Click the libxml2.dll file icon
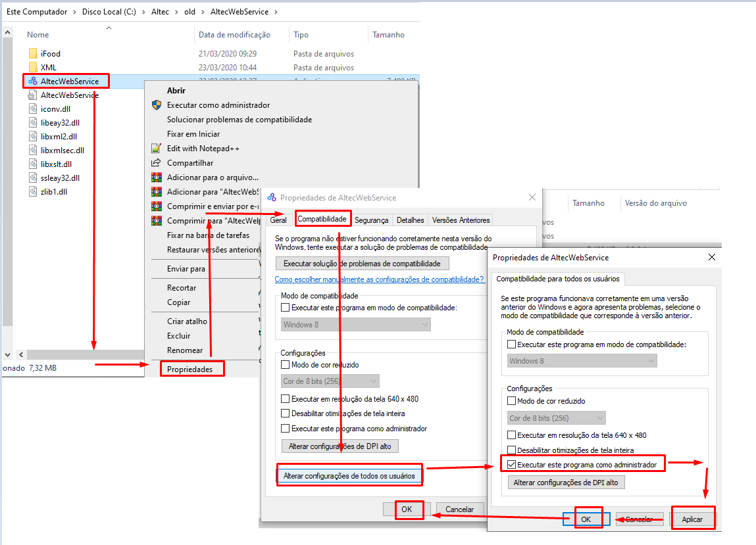The height and width of the screenshot is (545, 756). point(33,136)
